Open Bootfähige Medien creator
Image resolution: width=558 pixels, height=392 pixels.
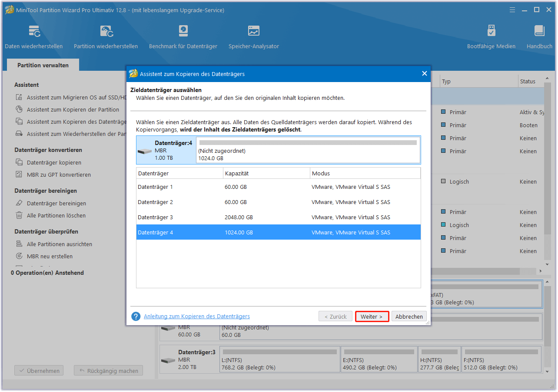pos(491,37)
